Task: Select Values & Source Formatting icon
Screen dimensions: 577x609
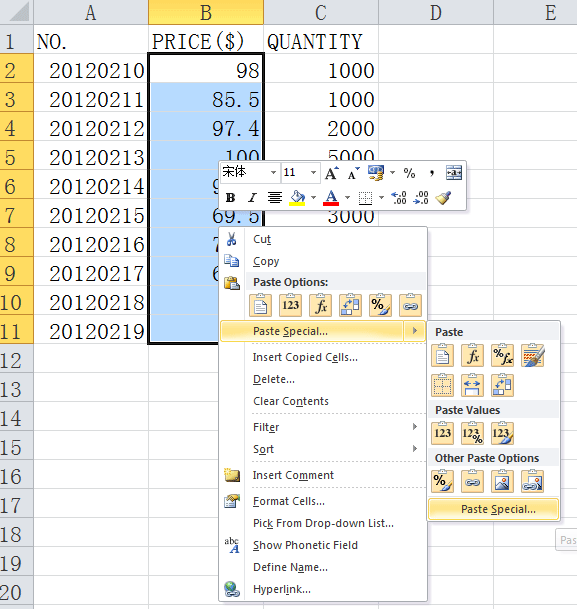Action: click(502, 433)
